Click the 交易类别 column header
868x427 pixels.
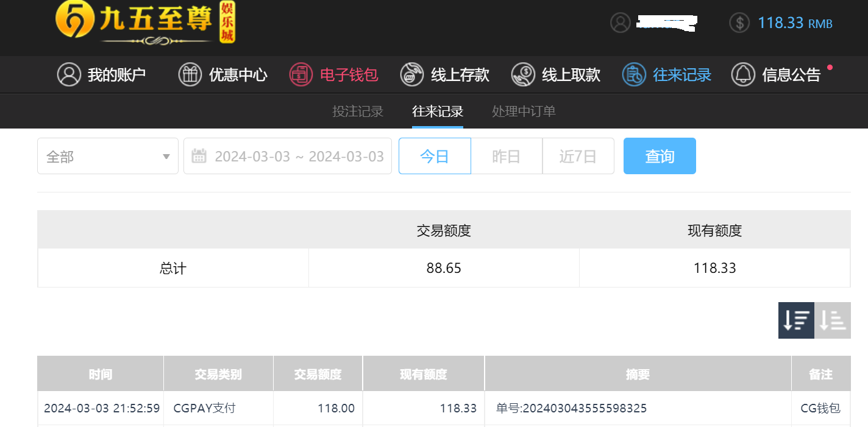pyautogui.click(x=218, y=373)
